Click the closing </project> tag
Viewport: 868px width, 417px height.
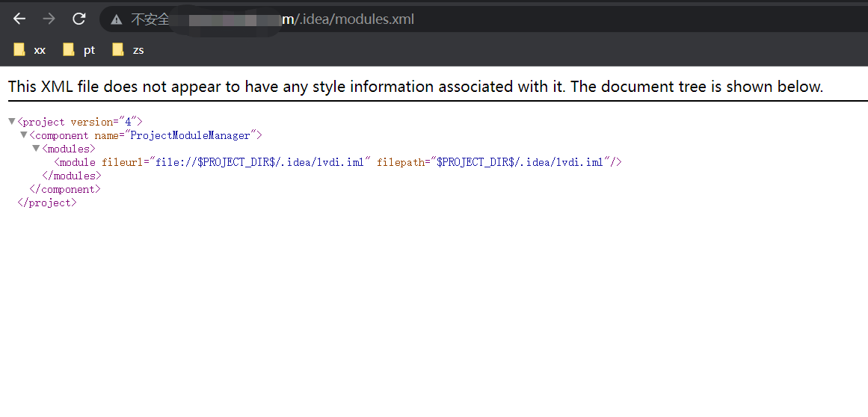(x=47, y=203)
